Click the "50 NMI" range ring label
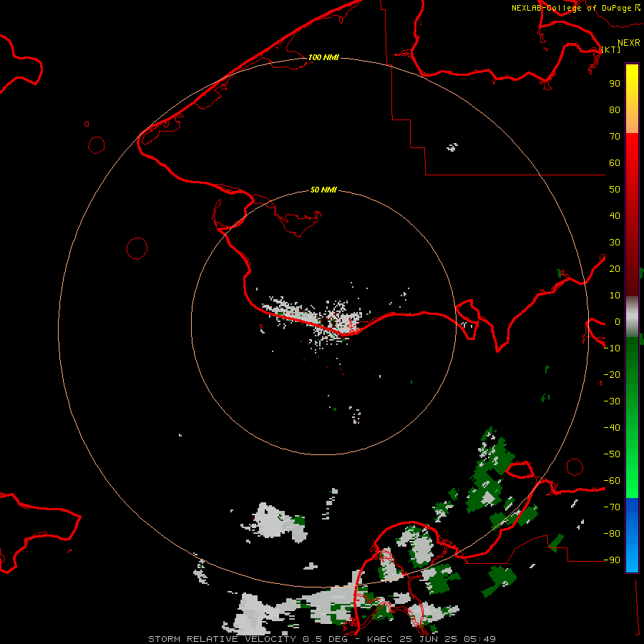The height and width of the screenshot is (644, 644). [x=323, y=190]
